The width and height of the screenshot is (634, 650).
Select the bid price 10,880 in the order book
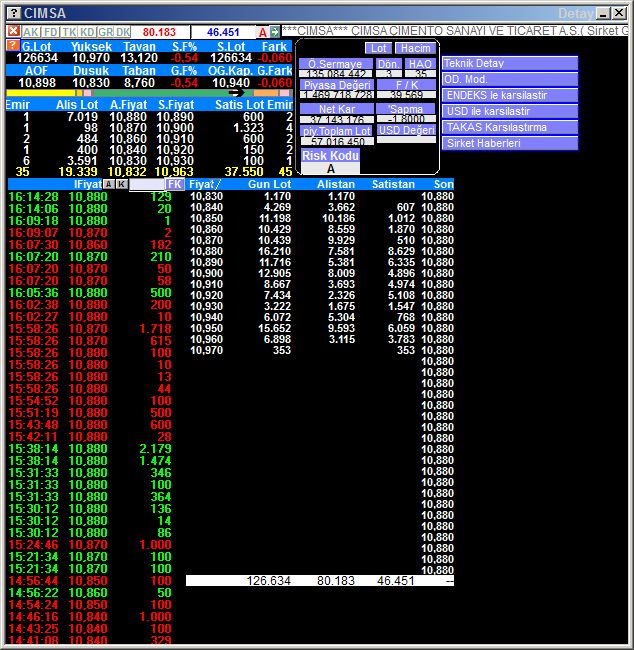click(x=128, y=117)
